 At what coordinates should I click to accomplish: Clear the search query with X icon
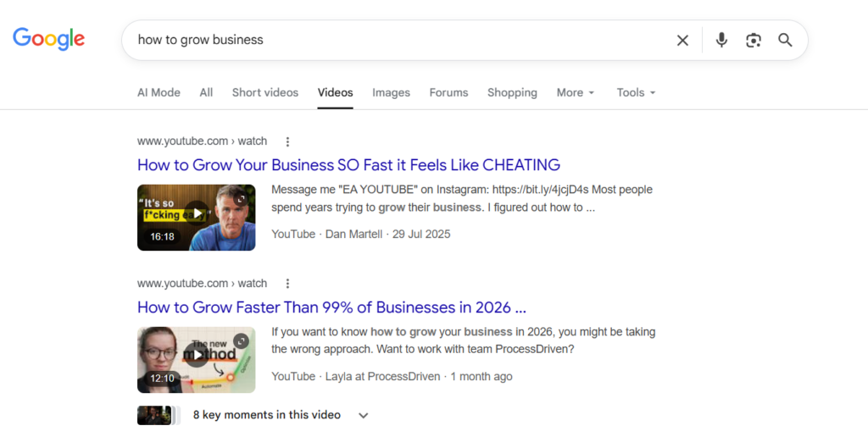(682, 41)
